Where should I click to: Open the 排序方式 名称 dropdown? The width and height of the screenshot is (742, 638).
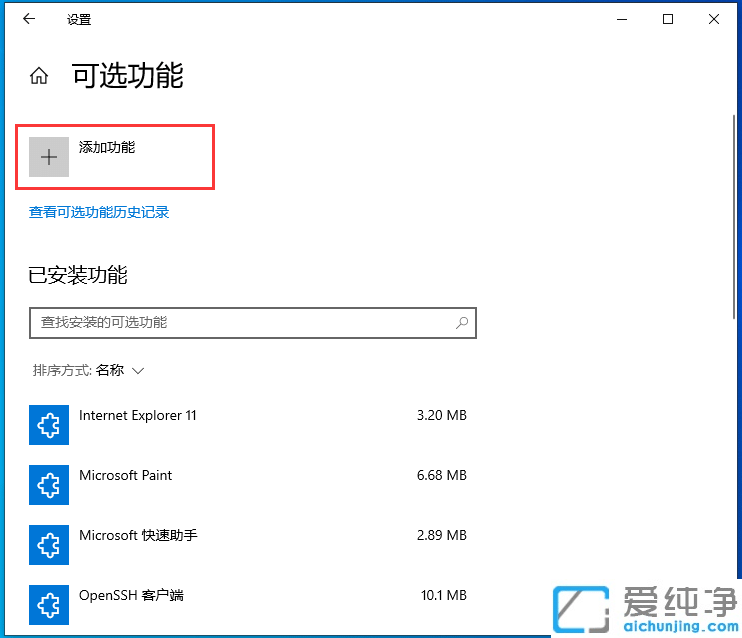click(x=88, y=370)
